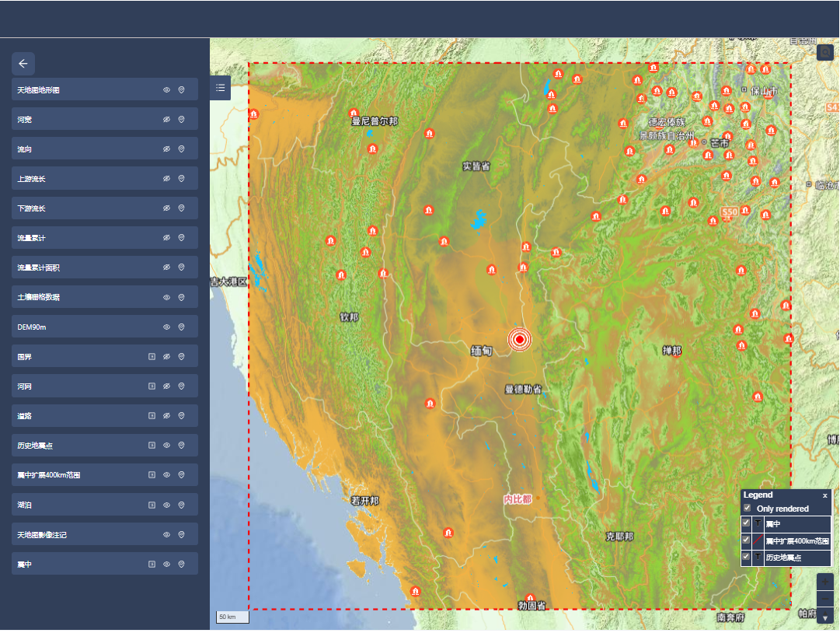The image size is (840, 633).
Task: Locate the 湖泊 layer
Action: coord(182,505)
